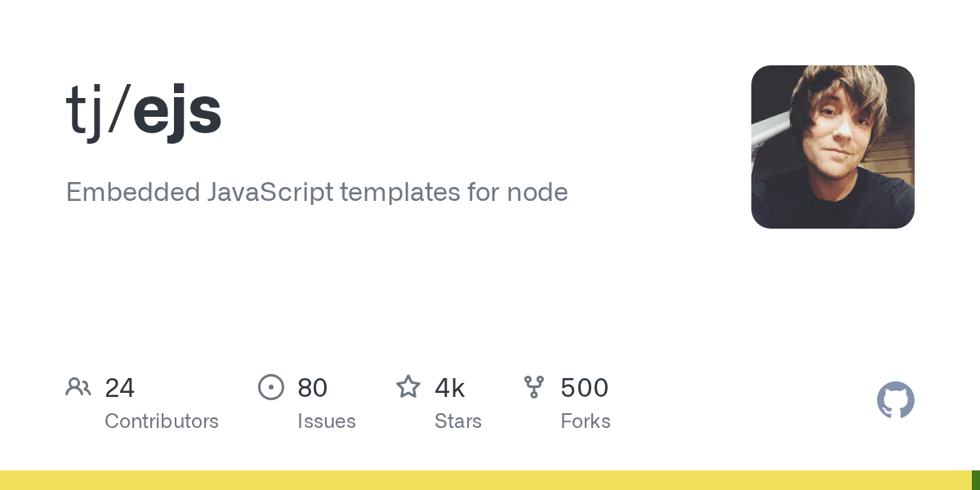The width and height of the screenshot is (980, 490).
Task: Click the fork count "500"
Action: (585, 388)
